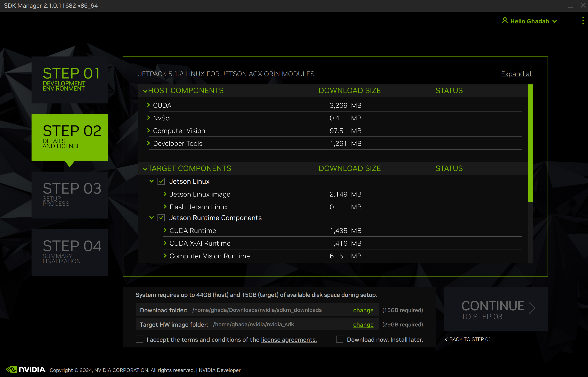Viewport: 588px width, 377px height.
Task: Collapse the TARGET COMPONENTS section
Action: pos(145,168)
